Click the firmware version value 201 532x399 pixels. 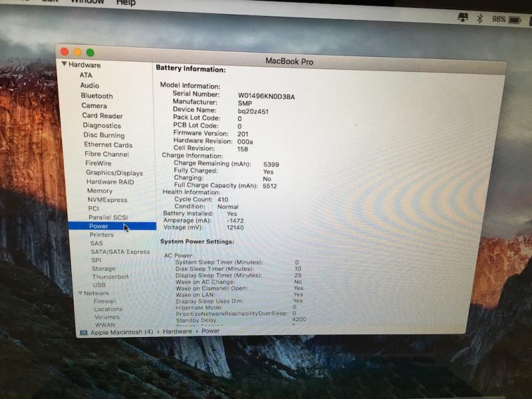(x=243, y=134)
